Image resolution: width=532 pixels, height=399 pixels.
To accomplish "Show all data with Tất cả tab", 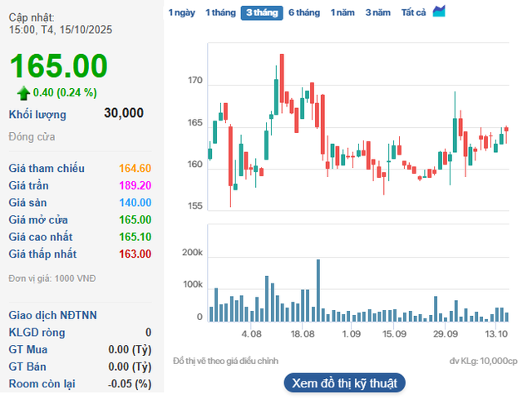I will [413, 12].
